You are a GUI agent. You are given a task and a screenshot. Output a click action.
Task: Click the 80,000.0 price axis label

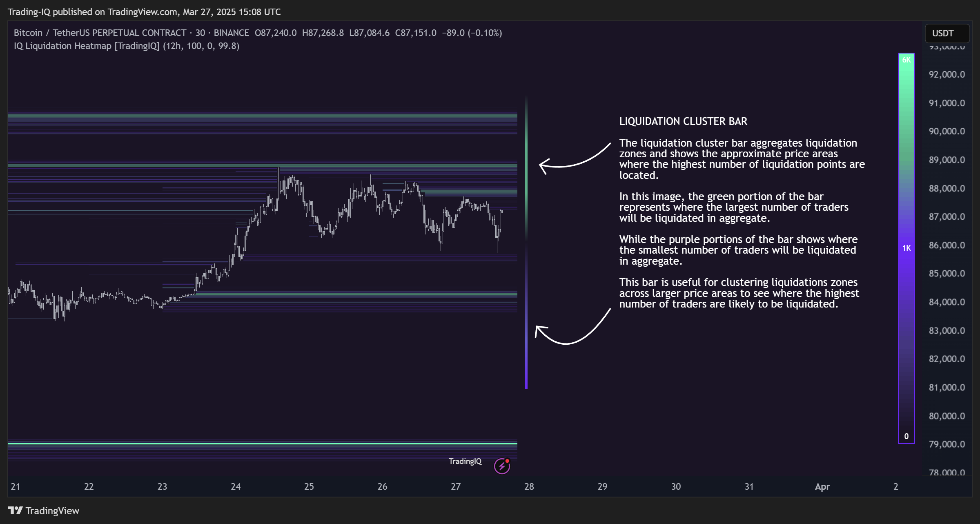coord(947,416)
